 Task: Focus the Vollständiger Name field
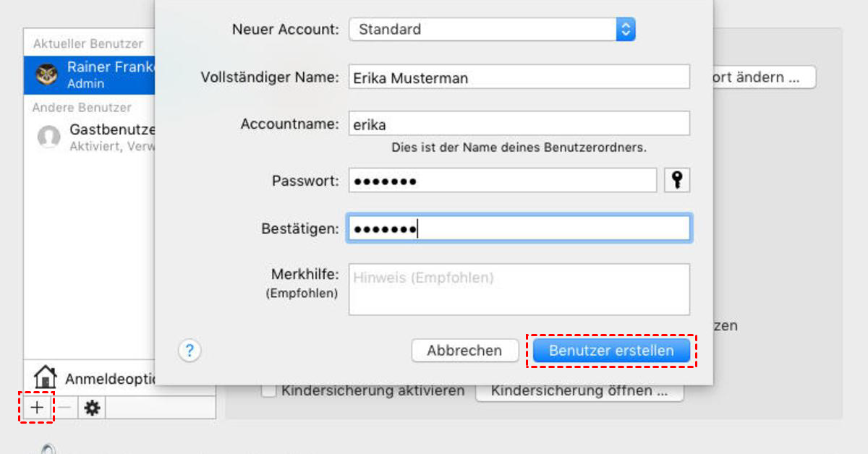(x=519, y=77)
